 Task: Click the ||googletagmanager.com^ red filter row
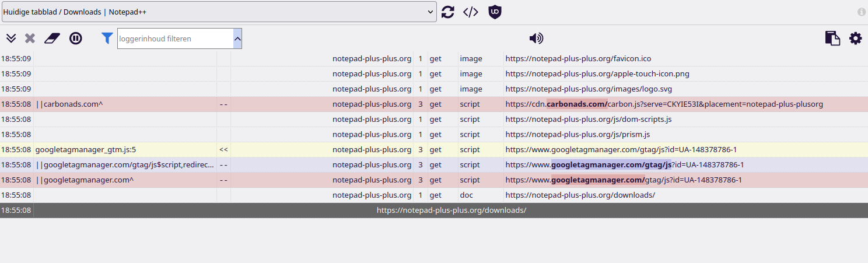tap(85, 180)
